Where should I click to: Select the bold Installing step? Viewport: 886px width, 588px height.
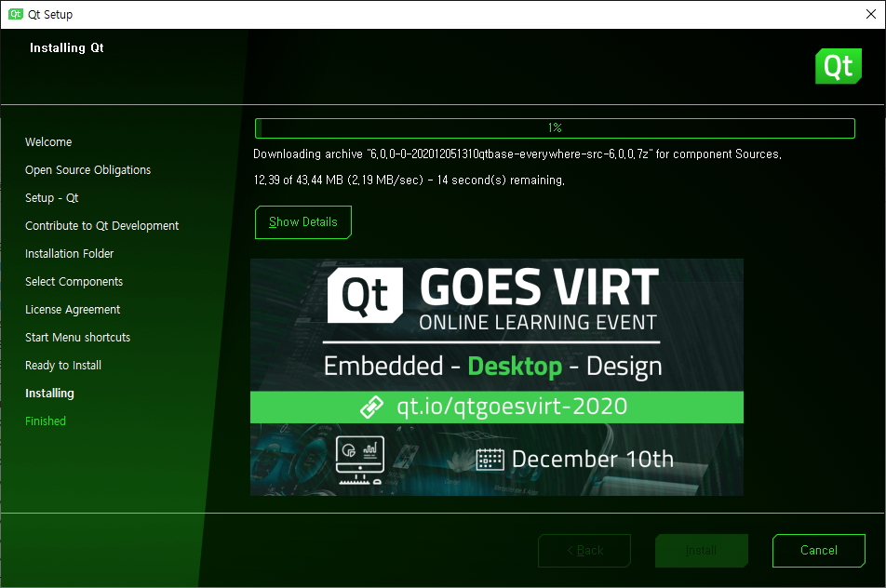click(x=49, y=394)
